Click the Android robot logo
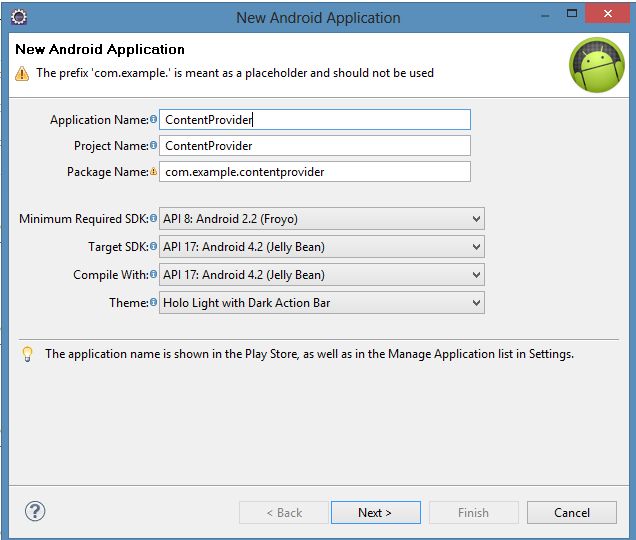The height and width of the screenshot is (540, 636). pyautogui.click(x=596, y=65)
